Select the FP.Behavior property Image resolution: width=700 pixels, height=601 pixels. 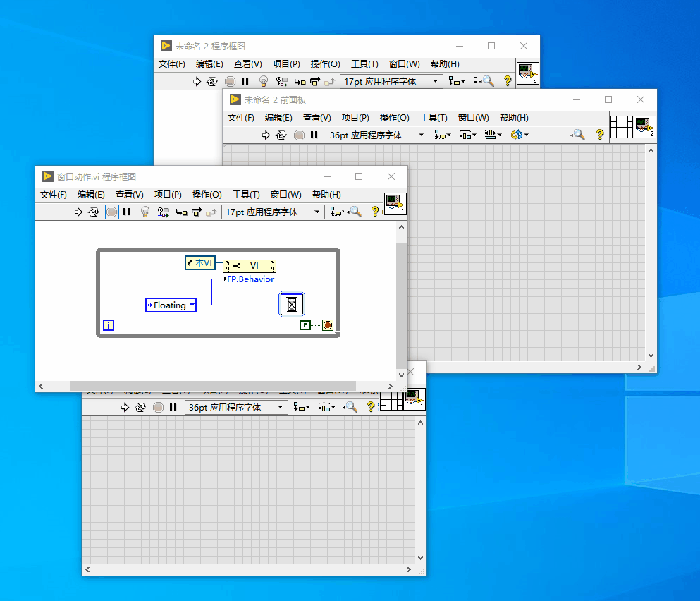(250, 279)
